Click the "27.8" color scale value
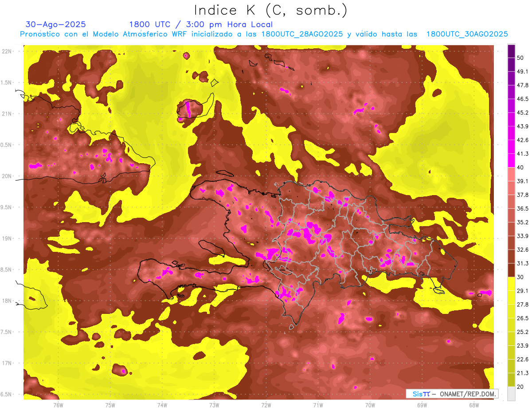532x411 pixels. coord(522,304)
